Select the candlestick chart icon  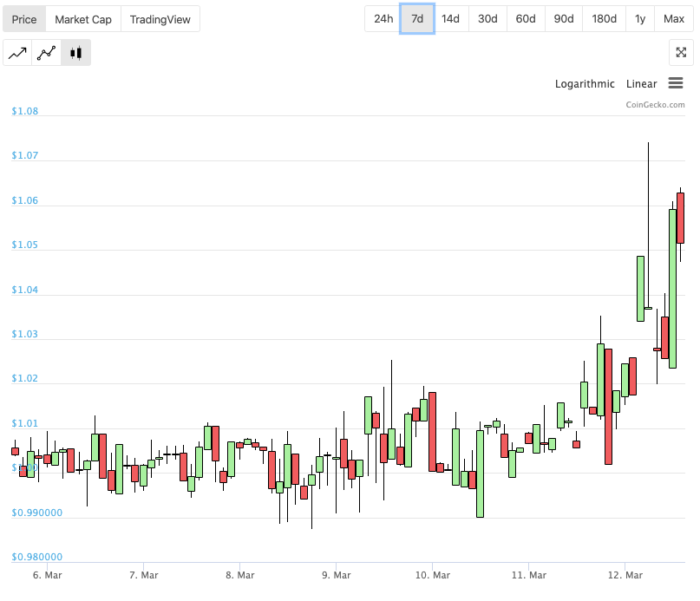click(75, 53)
